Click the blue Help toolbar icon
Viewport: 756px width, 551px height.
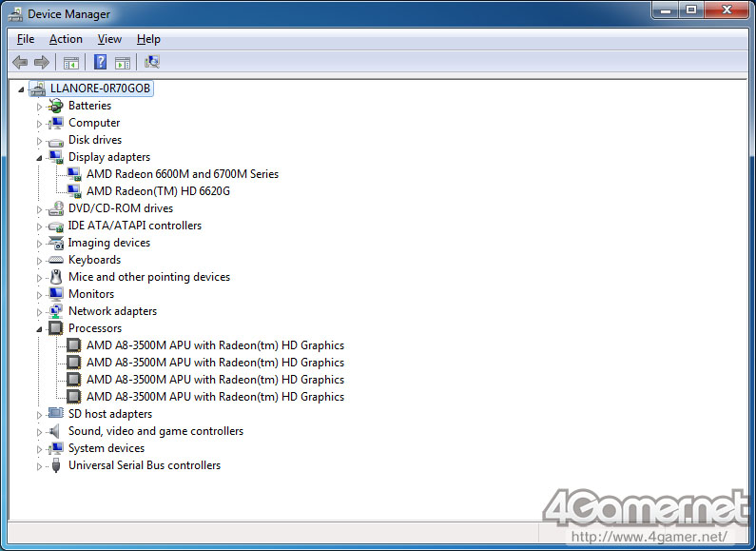[x=99, y=63]
